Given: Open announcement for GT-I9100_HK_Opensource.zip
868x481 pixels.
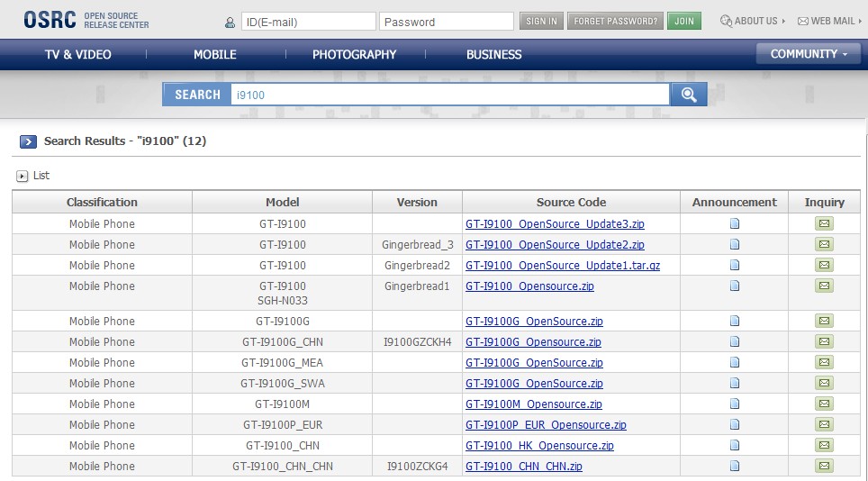Looking at the screenshot, I should [735, 445].
